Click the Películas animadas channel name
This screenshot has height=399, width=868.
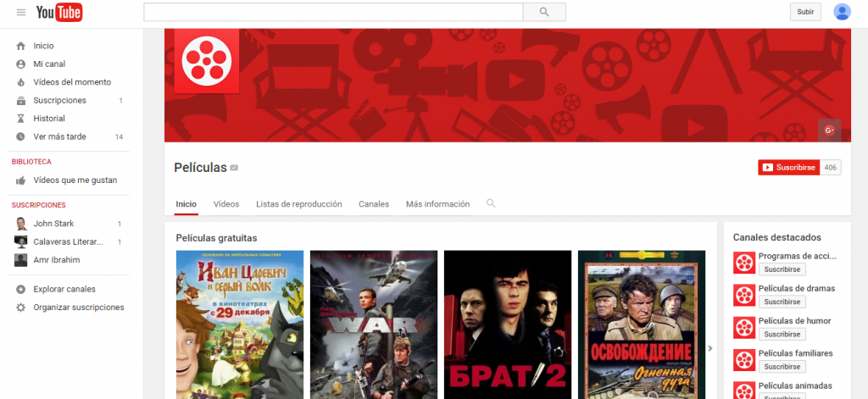click(795, 385)
